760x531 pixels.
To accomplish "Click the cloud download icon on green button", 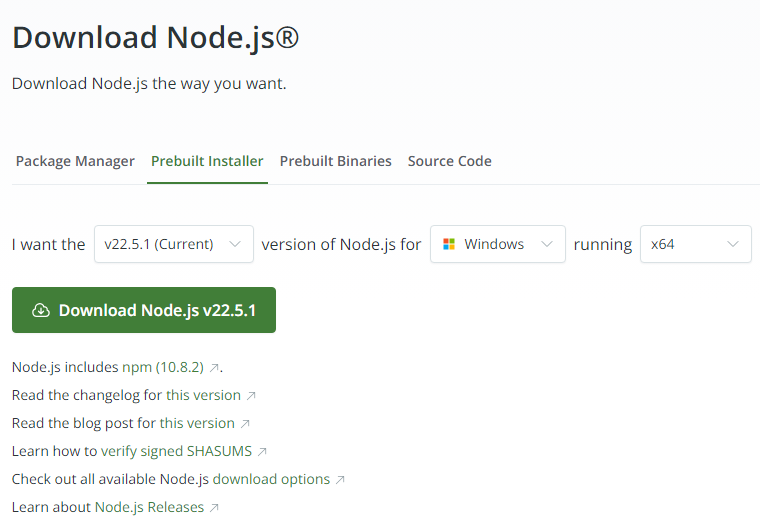I will pos(41,310).
